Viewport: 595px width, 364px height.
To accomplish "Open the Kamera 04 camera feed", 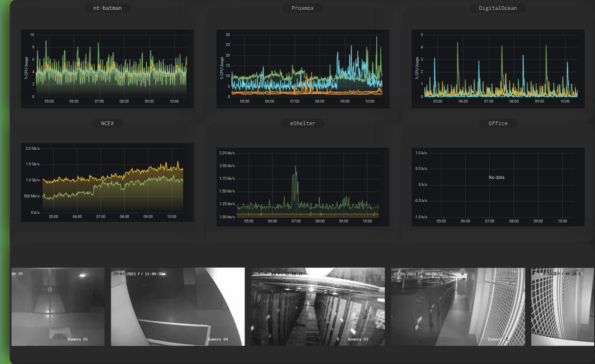I will tap(177, 307).
